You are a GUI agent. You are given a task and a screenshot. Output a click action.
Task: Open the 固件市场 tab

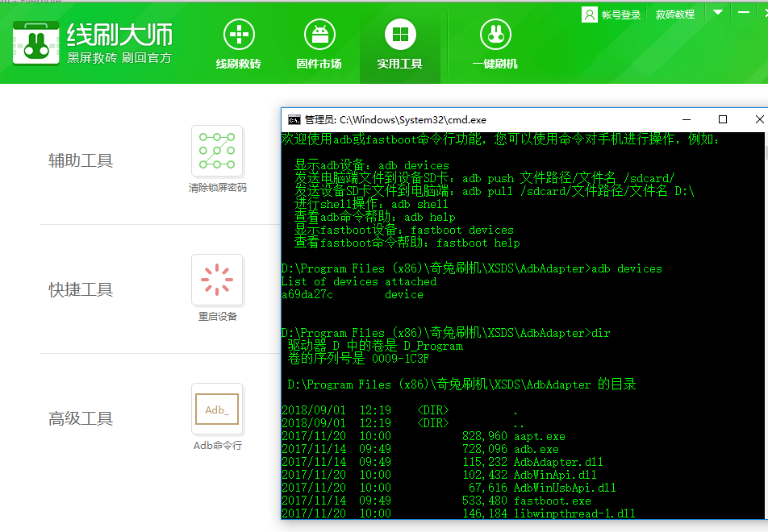319,44
